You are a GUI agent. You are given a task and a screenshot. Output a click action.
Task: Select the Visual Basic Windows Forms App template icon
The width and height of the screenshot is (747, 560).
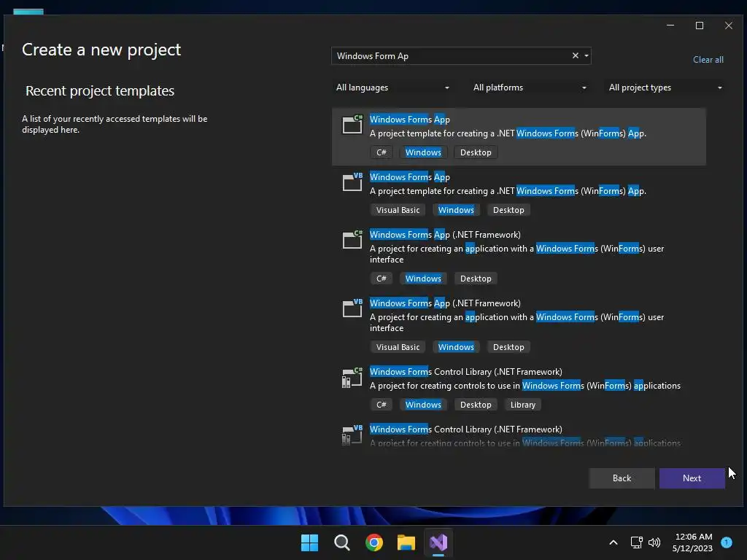pos(352,182)
